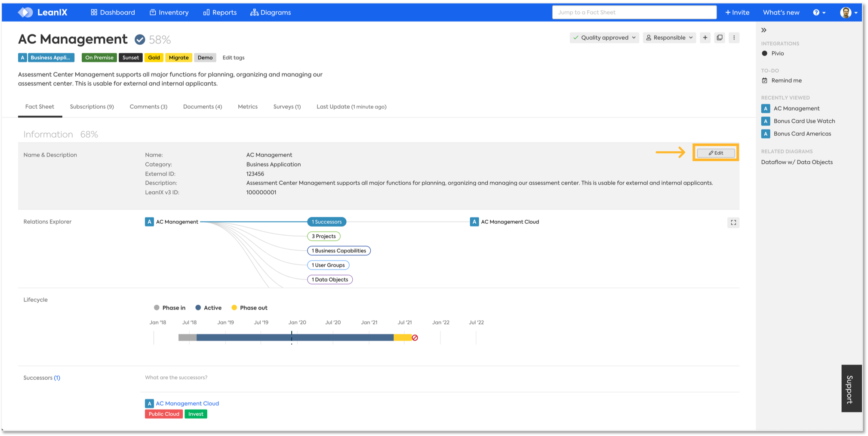Open What's new
Screen dimensions: 868x436
pyautogui.click(x=781, y=12)
